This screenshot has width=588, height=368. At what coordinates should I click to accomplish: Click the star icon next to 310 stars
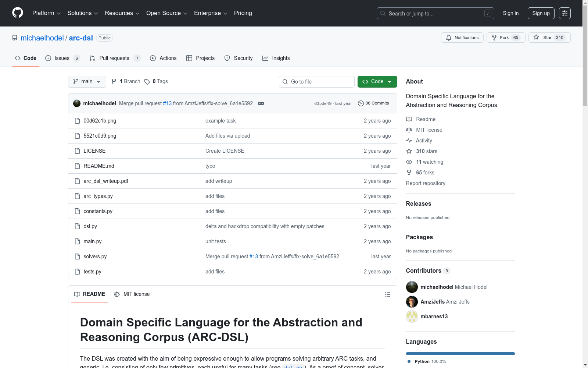coord(409,151)
